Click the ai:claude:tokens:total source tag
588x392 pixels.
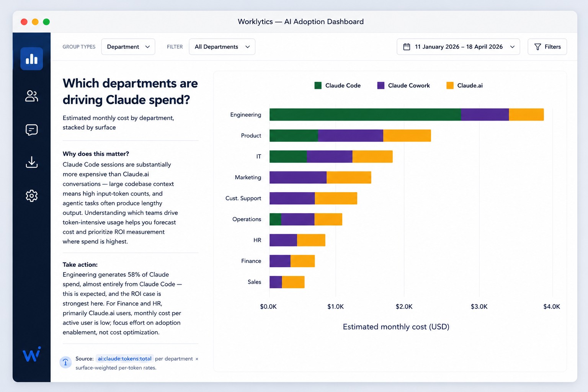pyautogui.click(x=124, y=359)
